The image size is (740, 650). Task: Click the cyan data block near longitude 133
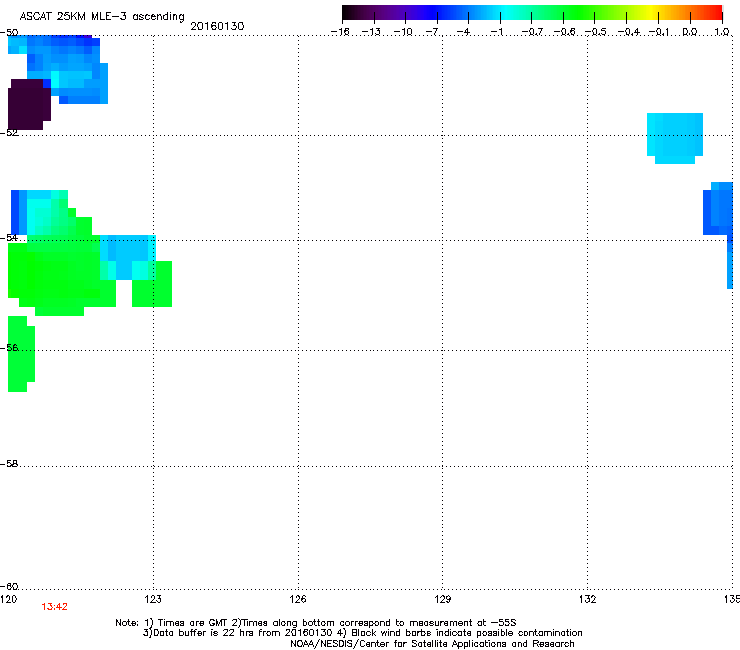pos(675,138)
